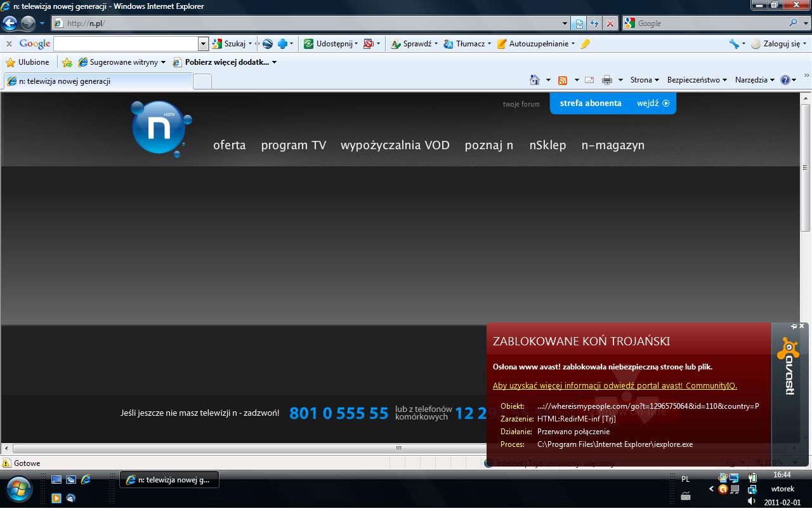The width and height of the screenshot is (812, 511).
Task: Close the avast! alert popup
Action: click(802, 326)
